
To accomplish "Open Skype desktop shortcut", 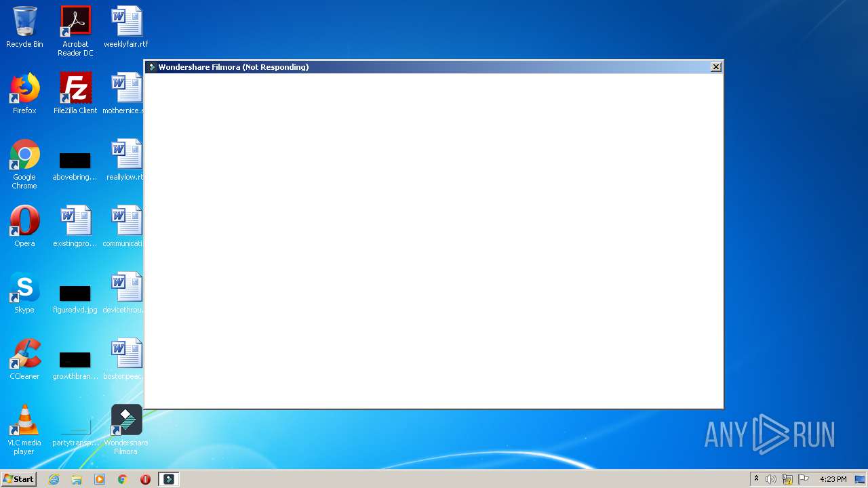I will [24, 293].
